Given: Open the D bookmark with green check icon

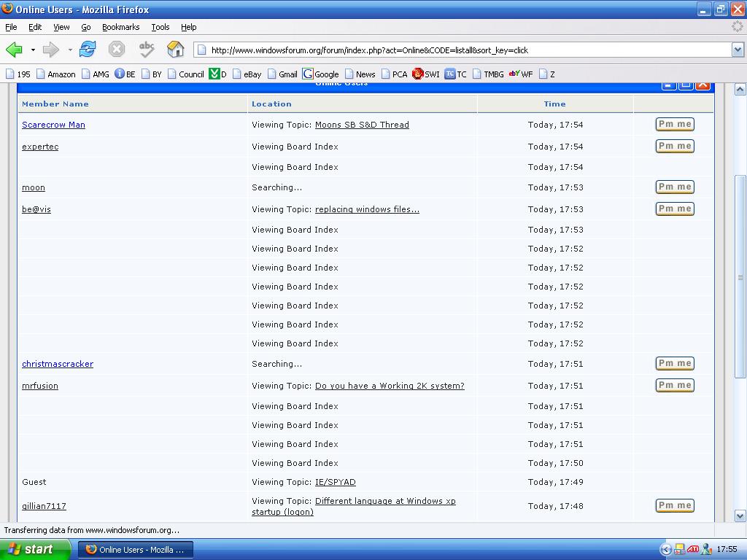Looking at the screenshot, I should point(217,74).
